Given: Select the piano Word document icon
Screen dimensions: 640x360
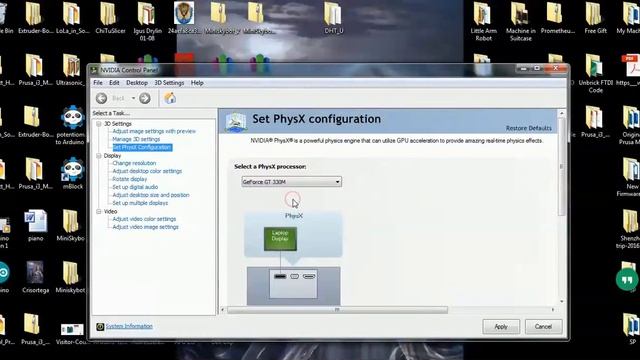Looking at the screenshot, I should (36, 226).
